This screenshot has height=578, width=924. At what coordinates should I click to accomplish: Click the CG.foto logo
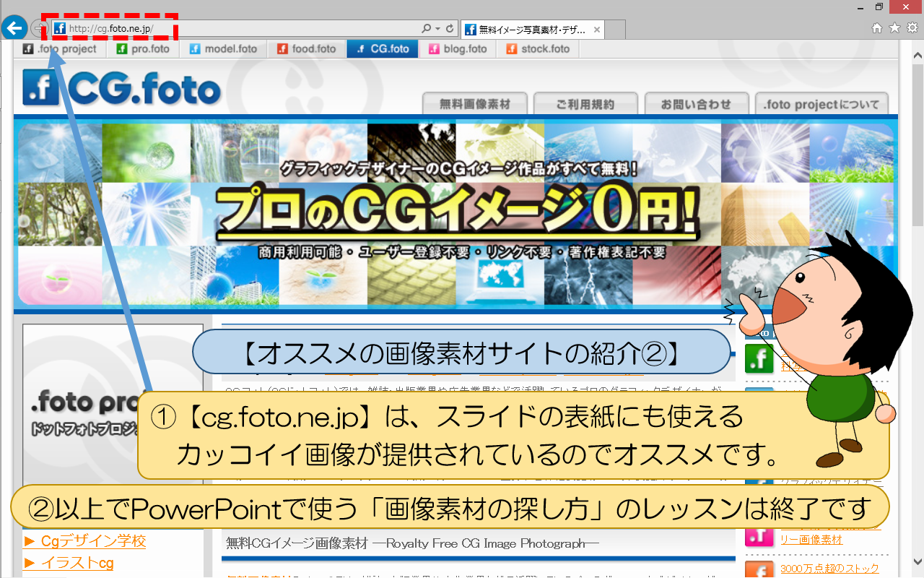click(121, 88)
